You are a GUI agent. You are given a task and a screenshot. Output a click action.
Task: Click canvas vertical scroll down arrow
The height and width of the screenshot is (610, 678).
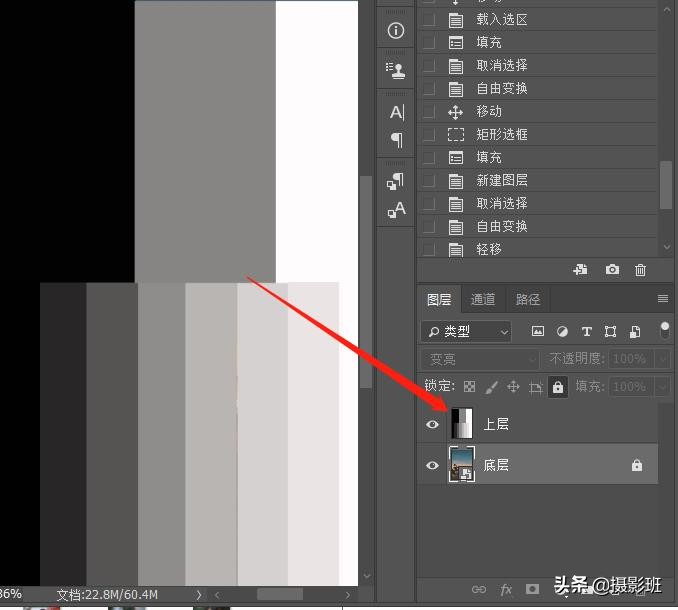(367, 575)
